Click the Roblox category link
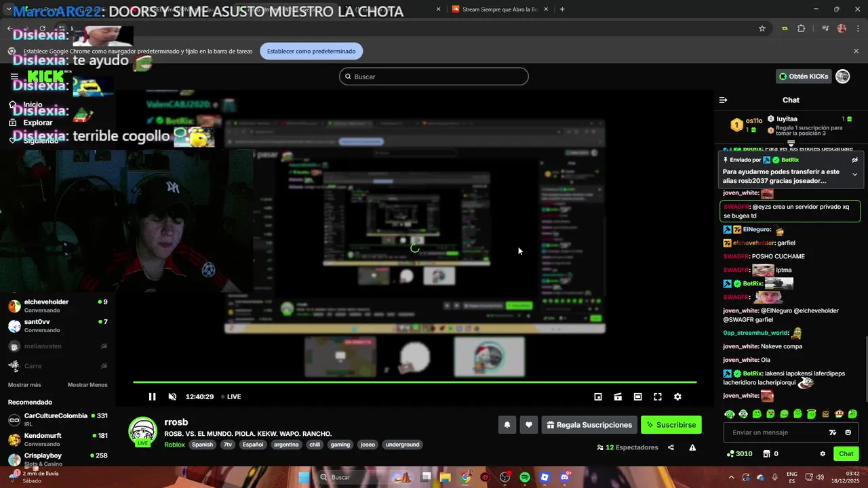868x488 pixels. (174, 445)
